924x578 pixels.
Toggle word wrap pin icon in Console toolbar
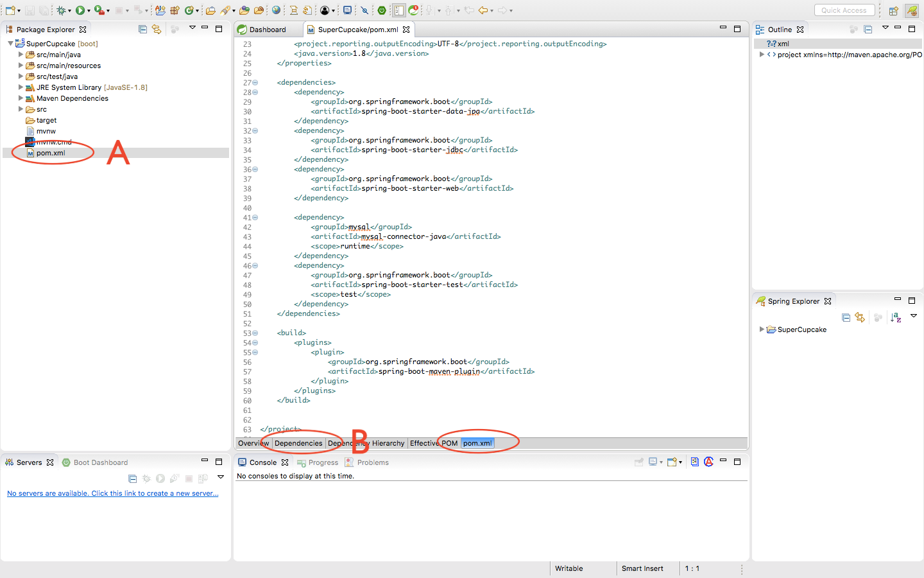(638, 462)
